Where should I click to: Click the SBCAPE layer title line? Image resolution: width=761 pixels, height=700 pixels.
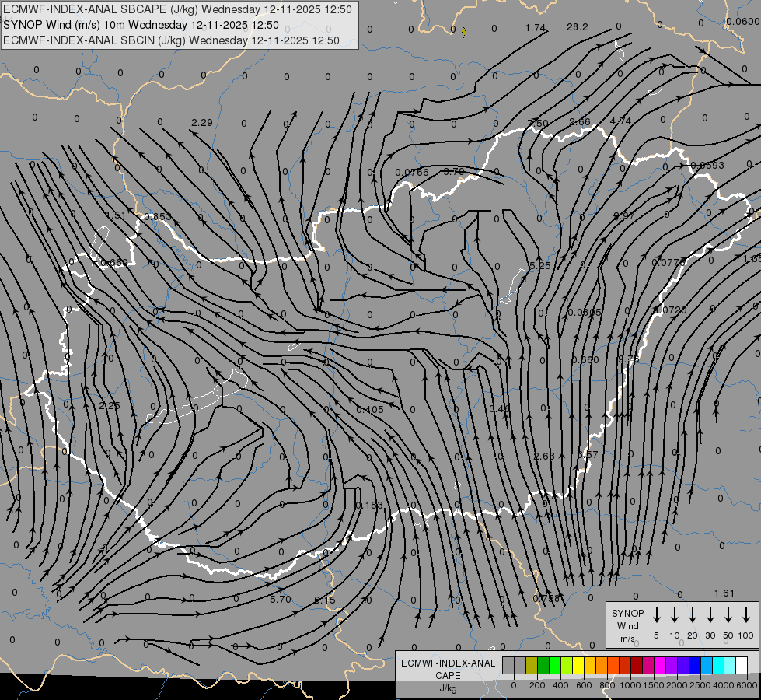pyautogui.click(x=177, y=9)
